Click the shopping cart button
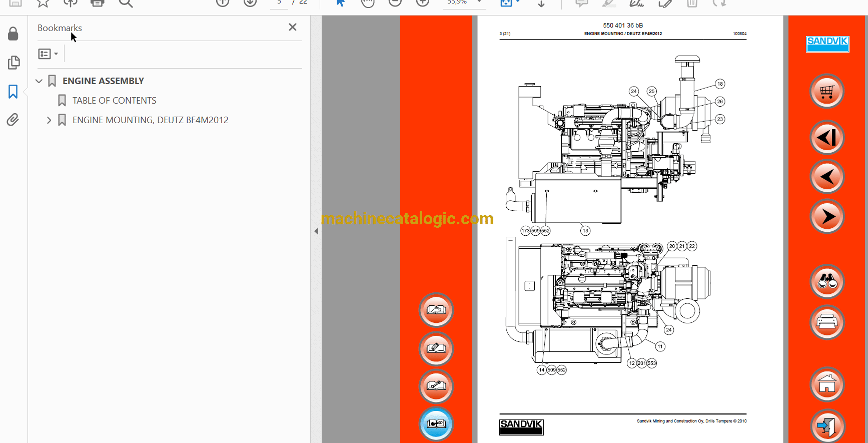The height and width of the screenshot is (443, 868). (826, 92)
